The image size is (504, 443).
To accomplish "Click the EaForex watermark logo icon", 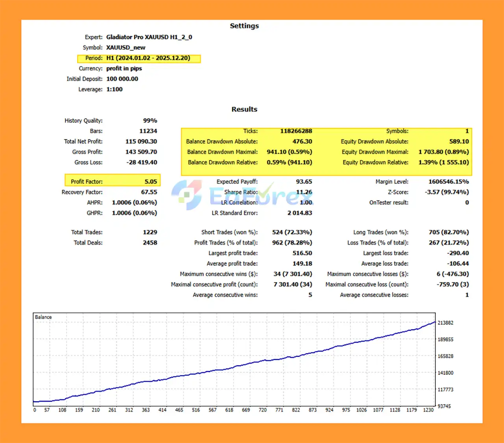I will tap(187, 195).
